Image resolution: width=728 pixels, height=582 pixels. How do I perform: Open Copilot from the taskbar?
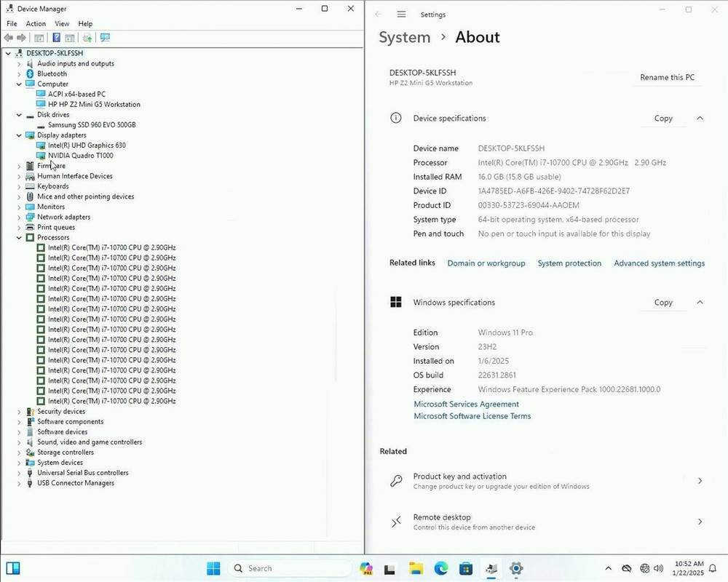366,568
